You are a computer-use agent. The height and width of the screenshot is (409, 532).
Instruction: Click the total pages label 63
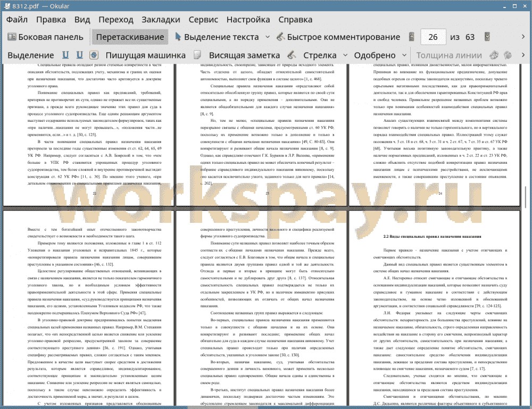point(470,37)
